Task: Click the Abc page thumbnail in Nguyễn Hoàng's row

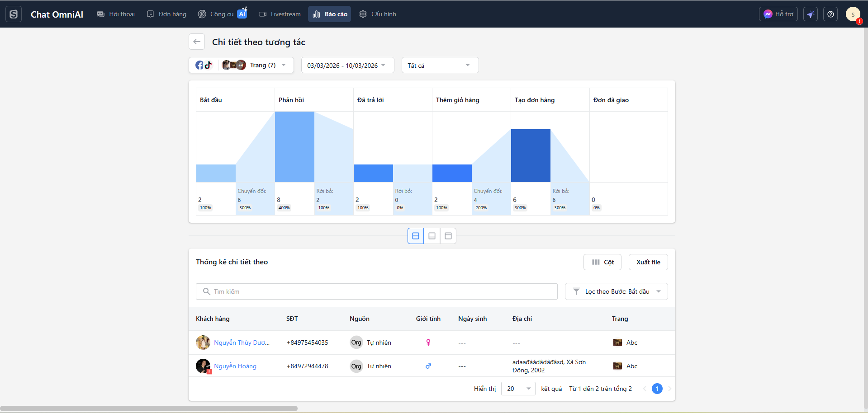Action: 617,366
